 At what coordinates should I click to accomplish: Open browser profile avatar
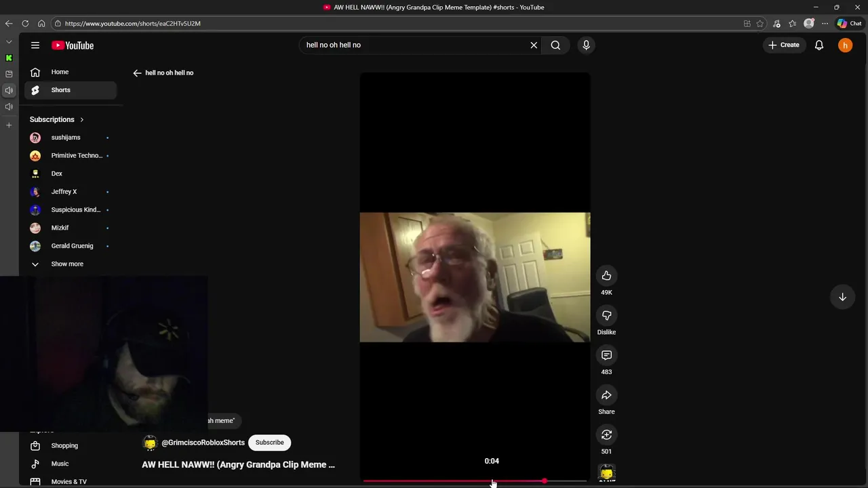(809, 24)
